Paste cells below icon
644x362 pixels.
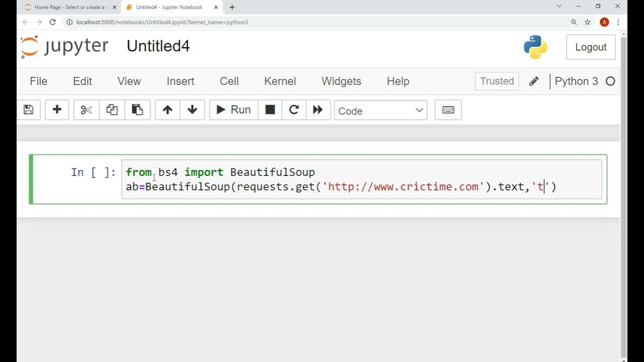click(137, 110)
